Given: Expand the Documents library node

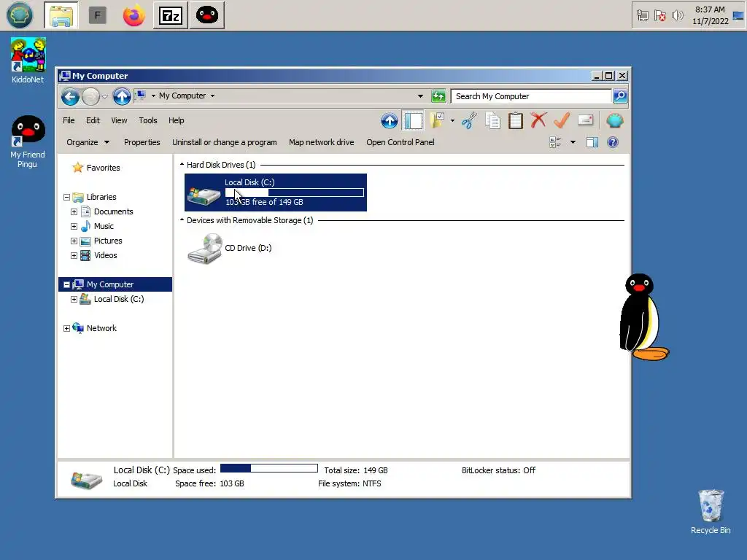Looking at the screenshot, I should [x=74, y=212].
